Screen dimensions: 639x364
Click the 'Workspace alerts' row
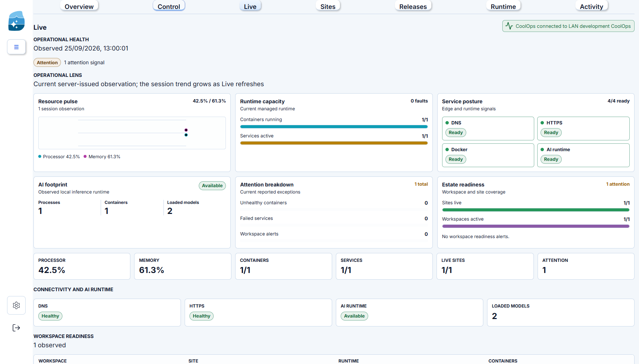coord(334,234)
